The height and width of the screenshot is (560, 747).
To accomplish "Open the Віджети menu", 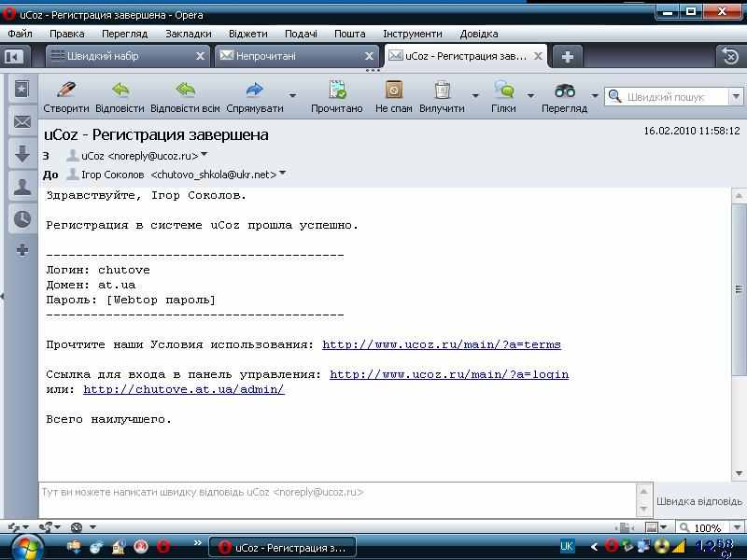I will coord(248,34).
